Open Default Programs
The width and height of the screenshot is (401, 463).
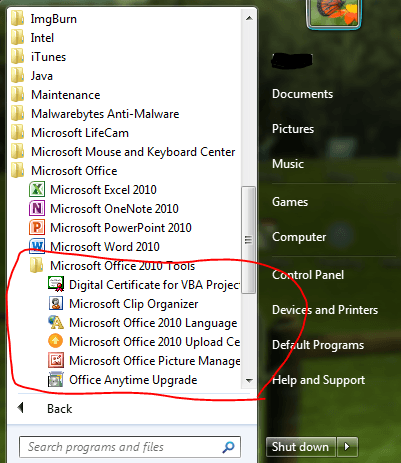(x=318, y=345)
